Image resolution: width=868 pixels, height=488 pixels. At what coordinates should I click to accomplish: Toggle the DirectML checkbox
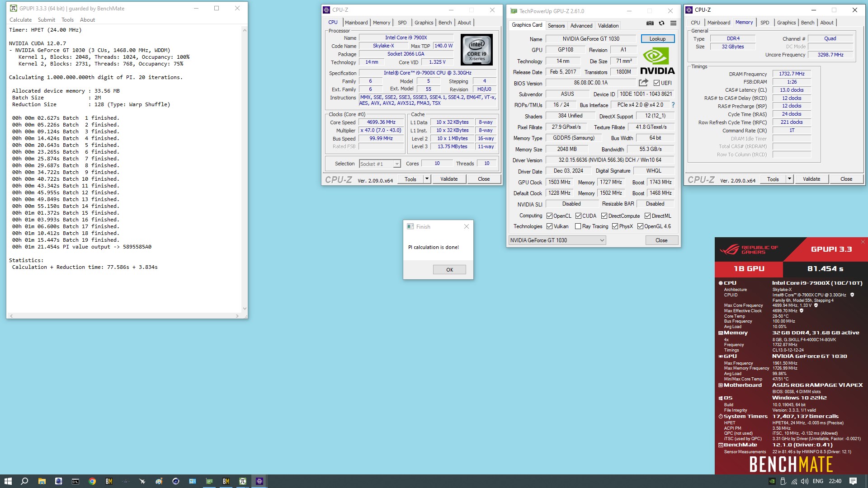point(647,216)
